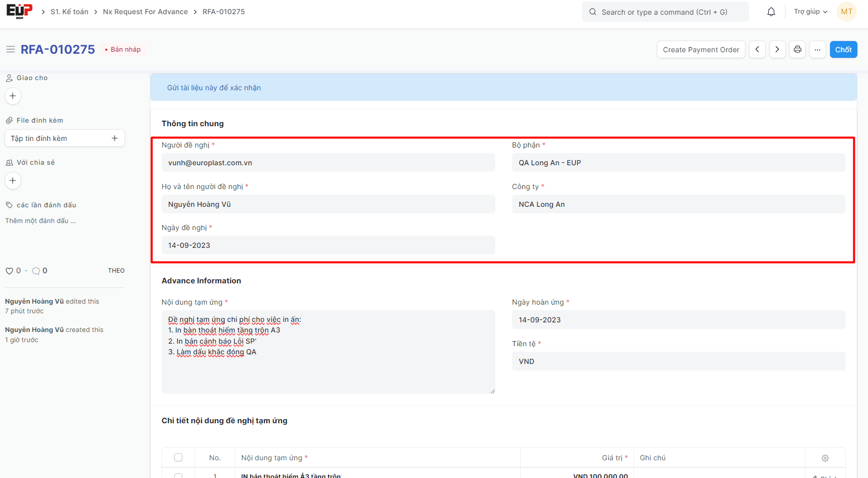Focus the search or command bar
Viewport: 868px width, 478px height.
point(665,12)
